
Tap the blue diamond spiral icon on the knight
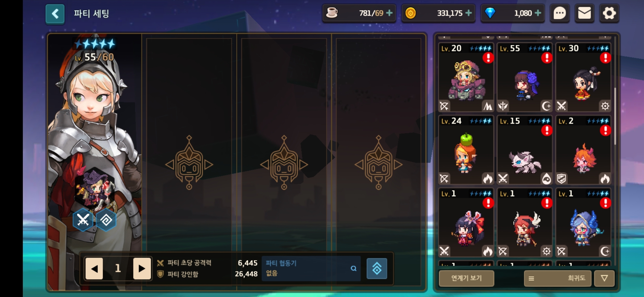pos(106,220)
